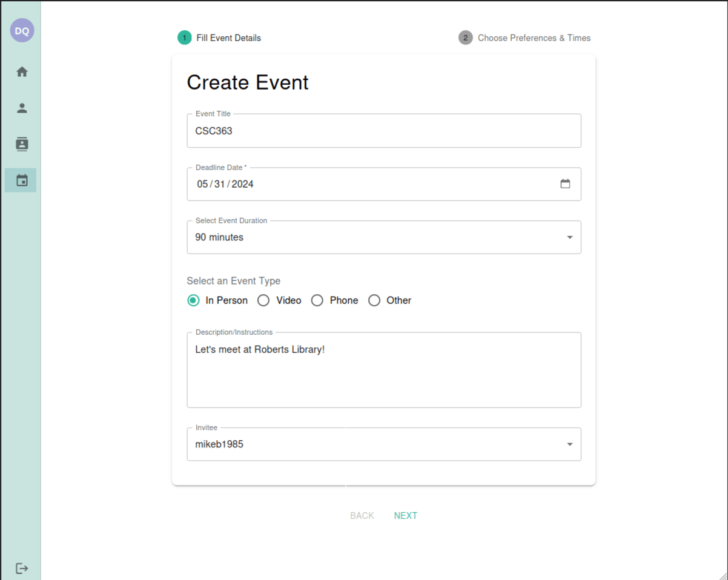Click the BACK button
The width and height of the screenshot is (728, 580).
(x=362, y=516)
